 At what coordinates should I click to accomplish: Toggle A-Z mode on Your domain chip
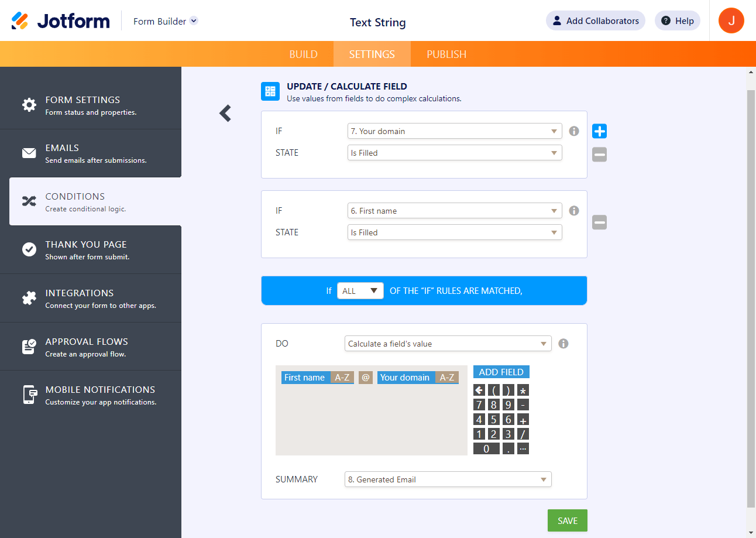447,378
